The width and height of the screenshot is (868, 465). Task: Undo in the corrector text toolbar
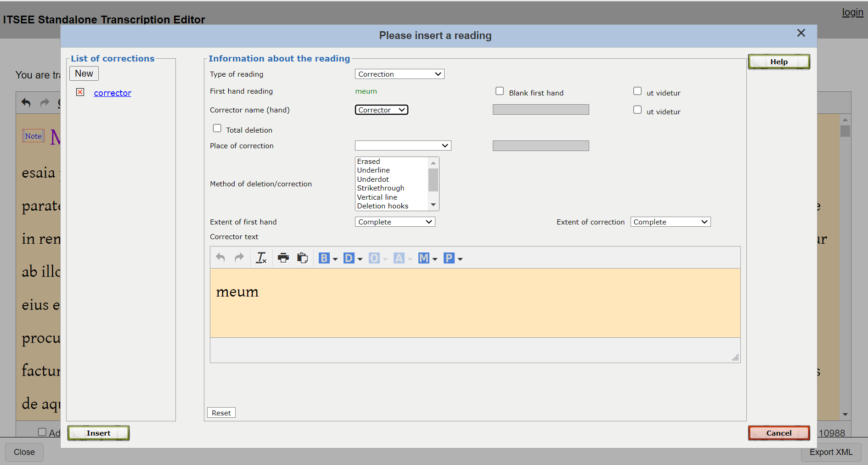(x=220, y=258)
